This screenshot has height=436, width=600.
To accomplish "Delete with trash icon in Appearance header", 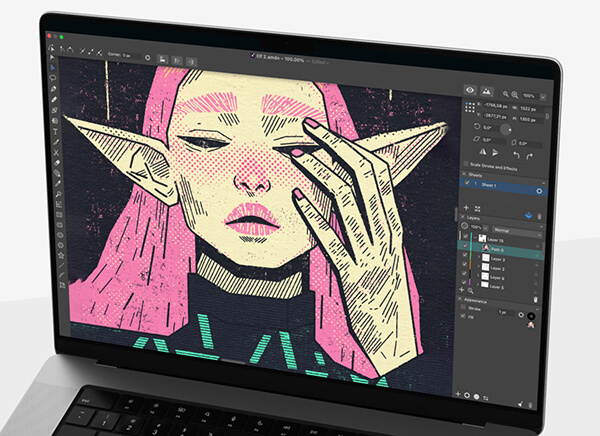I will click(535, 300).
